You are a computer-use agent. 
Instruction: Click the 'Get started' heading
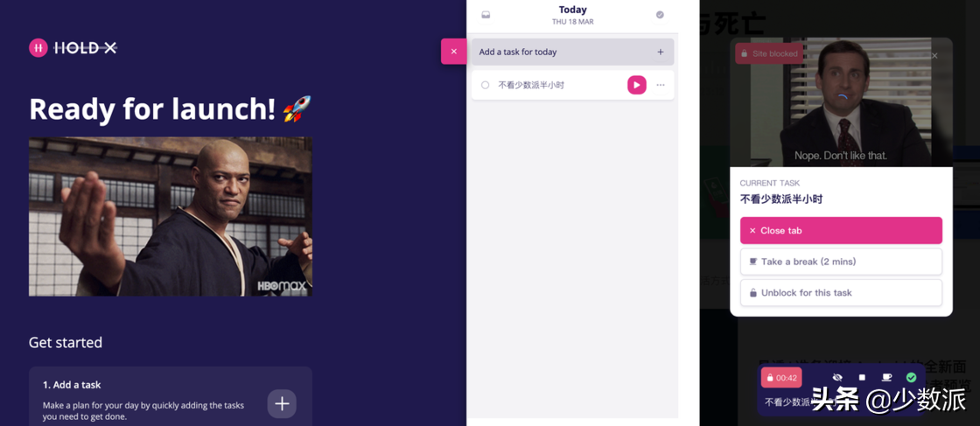(x=66, y=342)
